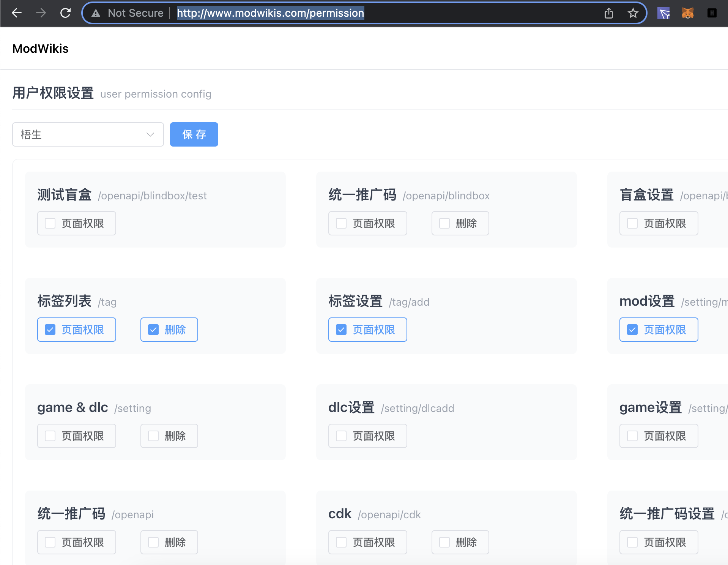Open the black square extension icon
The image size is (728, 565).
tap(712, 13)
